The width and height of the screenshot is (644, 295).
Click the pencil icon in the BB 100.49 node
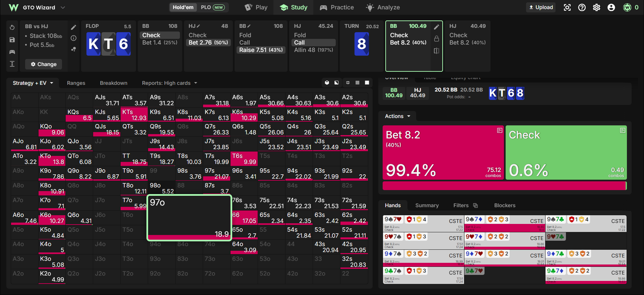(x=436, y=27)
